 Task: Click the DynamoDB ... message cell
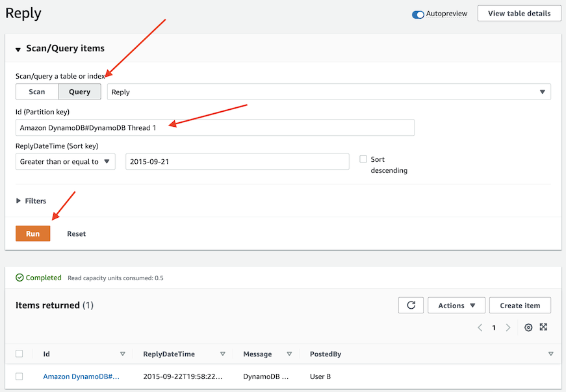[266, 376]
